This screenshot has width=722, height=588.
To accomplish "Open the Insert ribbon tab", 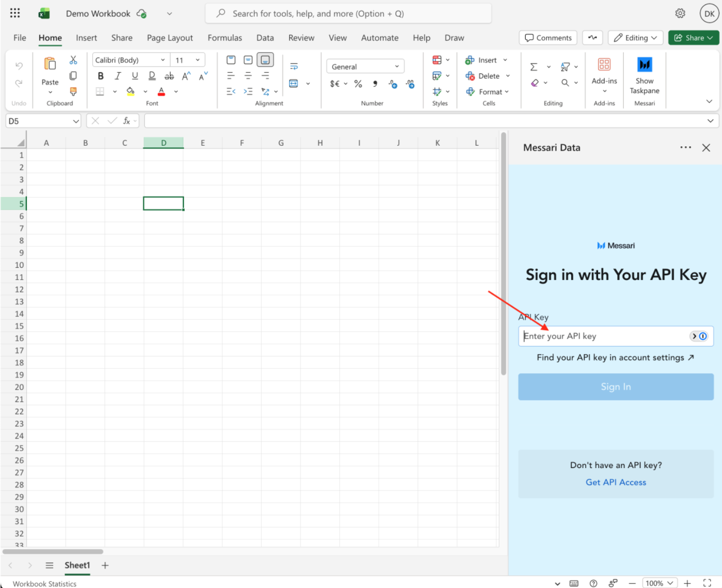I will click(x=86, y=38).
